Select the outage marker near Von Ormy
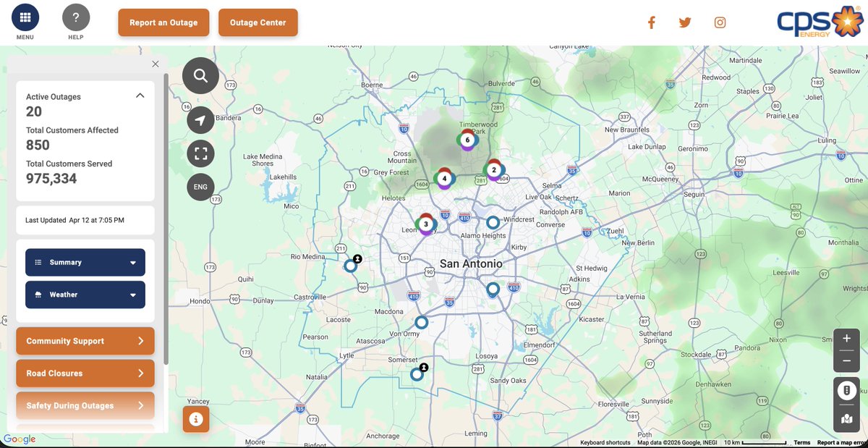 click(x=421, y=322)
